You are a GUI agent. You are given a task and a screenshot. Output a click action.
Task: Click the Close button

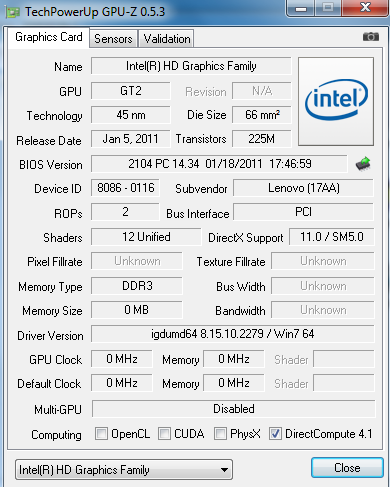347,468
